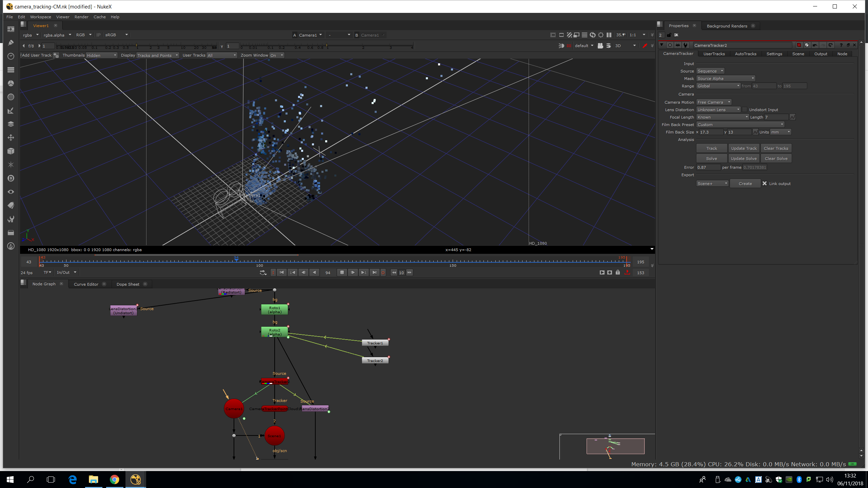Screen dimensions: 868x488
Task: Open the Camera Motion dropdown
Action: pos(714,102)
